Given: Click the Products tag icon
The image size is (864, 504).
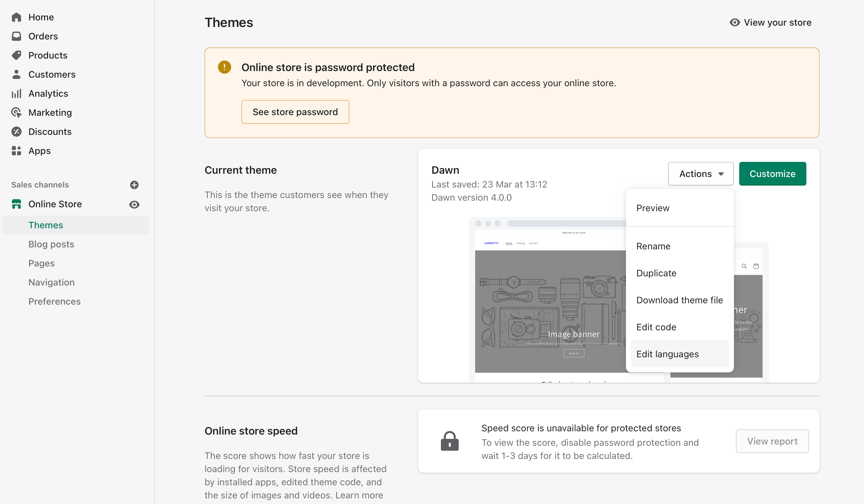Looking at the screenshot, I should pyautogui.click(x=16, y=55).
